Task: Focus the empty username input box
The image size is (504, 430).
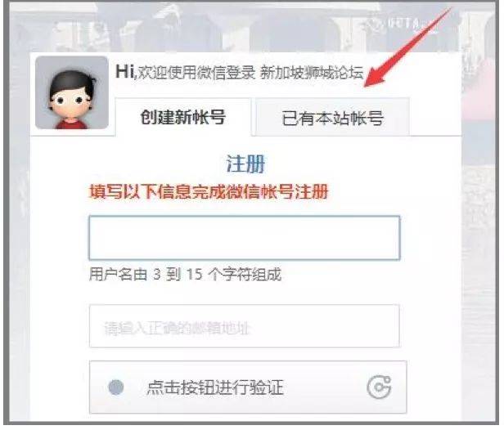Action: pos(245,238)
